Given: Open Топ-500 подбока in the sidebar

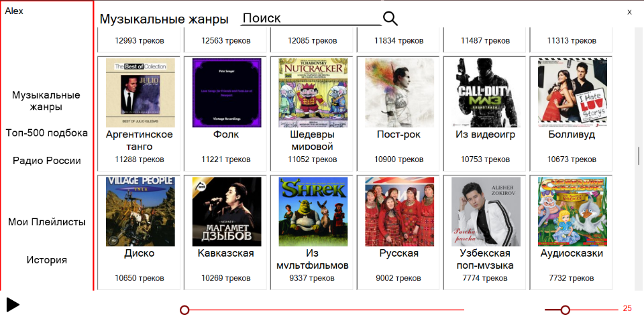Looking at the screenshot, I should 47,133.
